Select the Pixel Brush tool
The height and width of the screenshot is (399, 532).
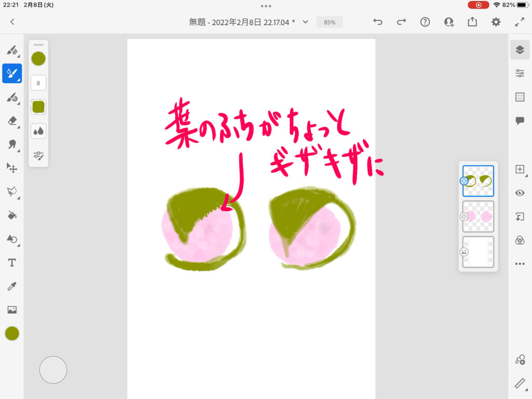[11, 50]
